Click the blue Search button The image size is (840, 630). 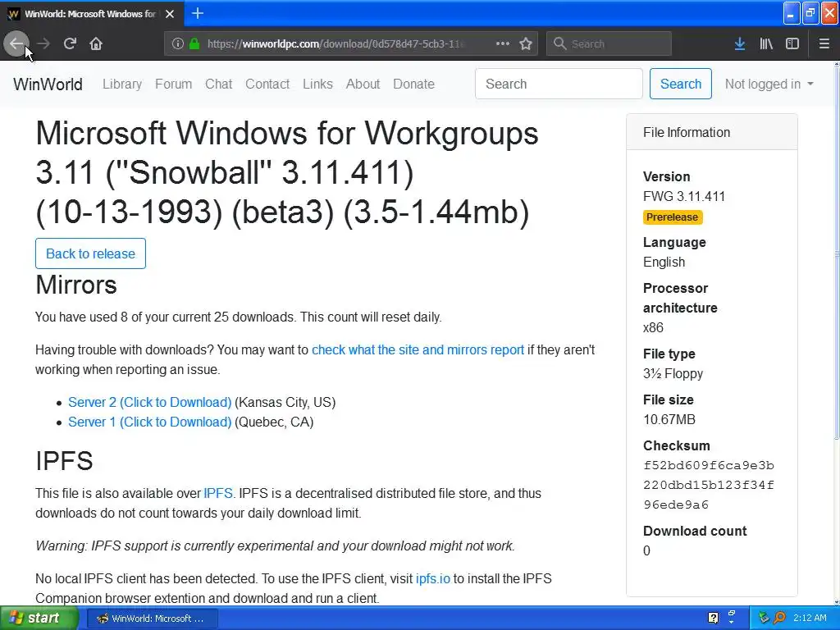tap(680, 84)
